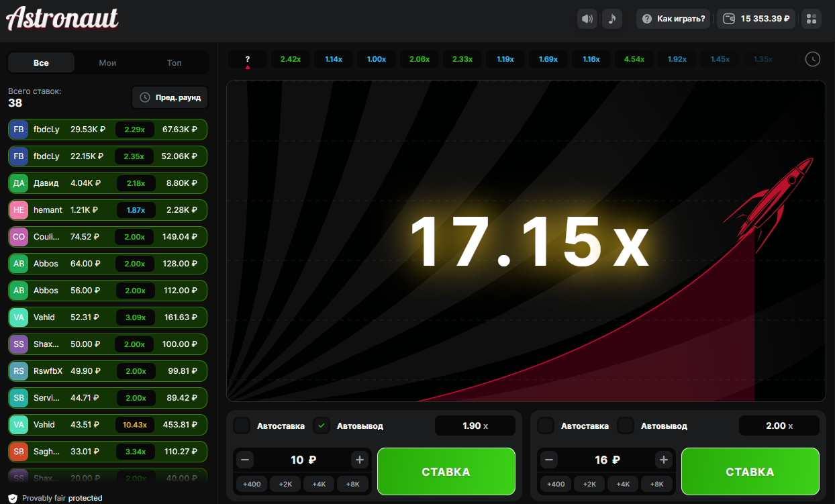Uncheck Автовывод in the left bet panel
Image resolution: width=835 pixels, height=504 pixels.
(322, 425)
